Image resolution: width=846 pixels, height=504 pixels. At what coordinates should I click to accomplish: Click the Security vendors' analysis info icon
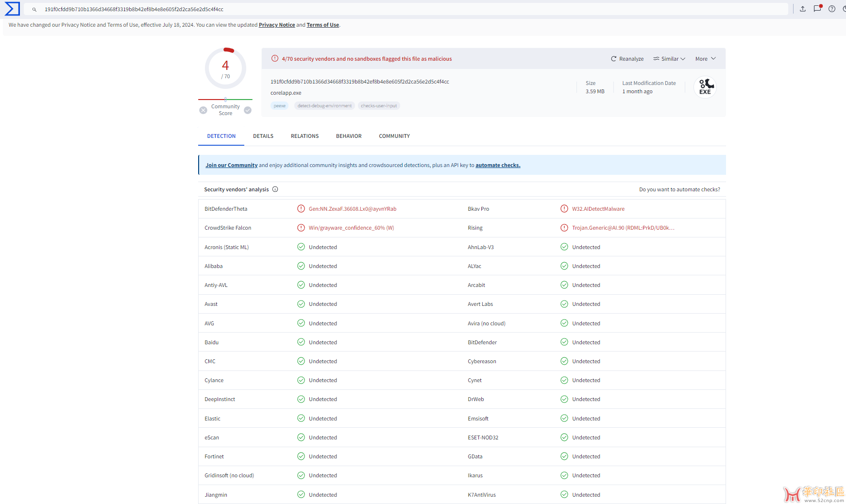(275, 189)
